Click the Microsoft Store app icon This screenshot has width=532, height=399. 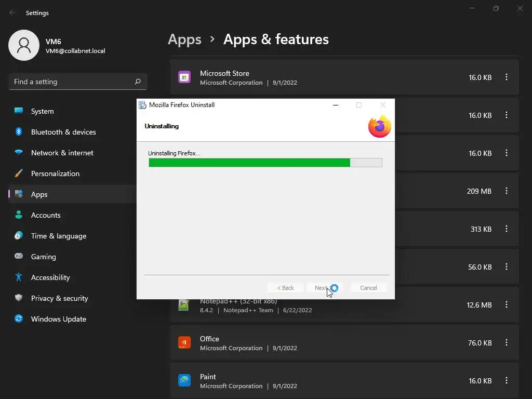(184, 77)
